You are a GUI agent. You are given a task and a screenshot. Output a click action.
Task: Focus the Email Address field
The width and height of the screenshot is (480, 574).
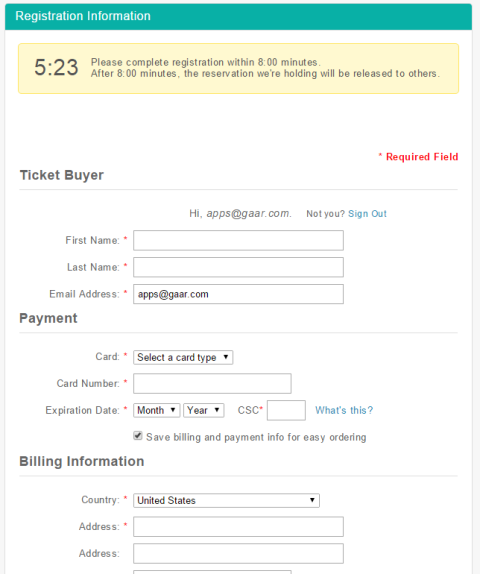(238, 294)
